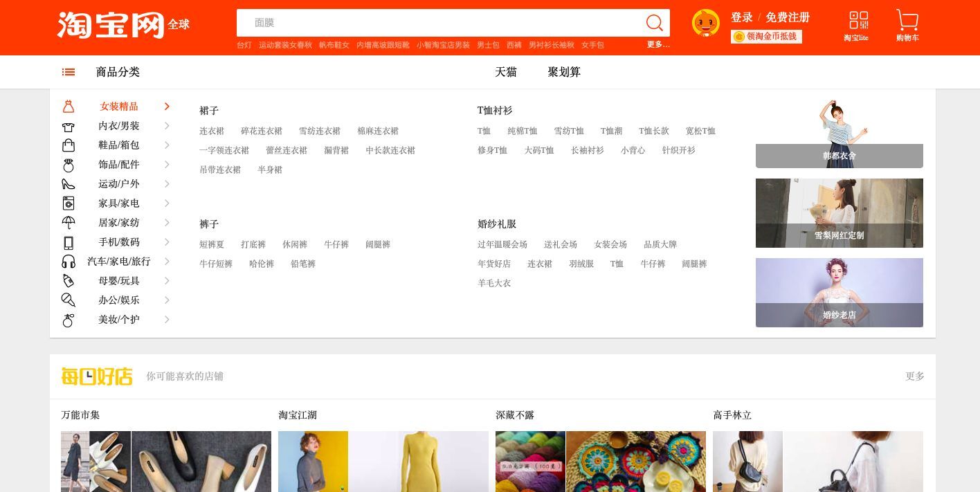The height and width of the screenshot is (492, 980).
Task: Open the 淘宝lite QR code icon
Action: (858, 19)
